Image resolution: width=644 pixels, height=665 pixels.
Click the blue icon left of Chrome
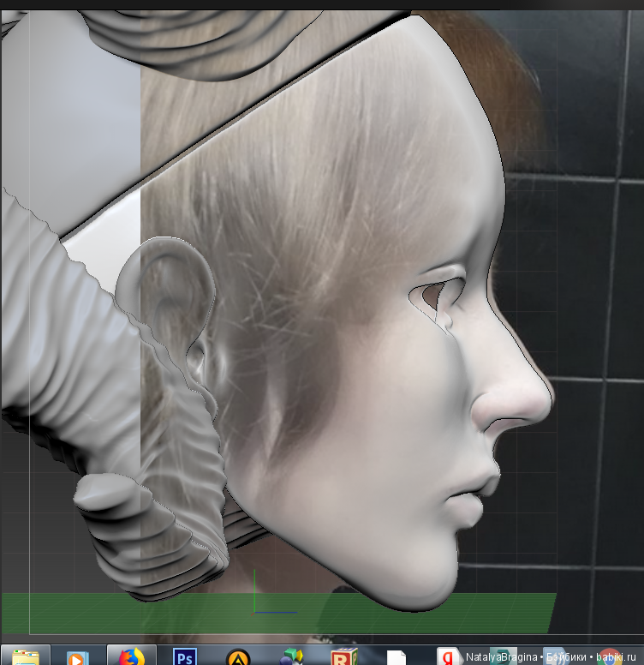555,657
